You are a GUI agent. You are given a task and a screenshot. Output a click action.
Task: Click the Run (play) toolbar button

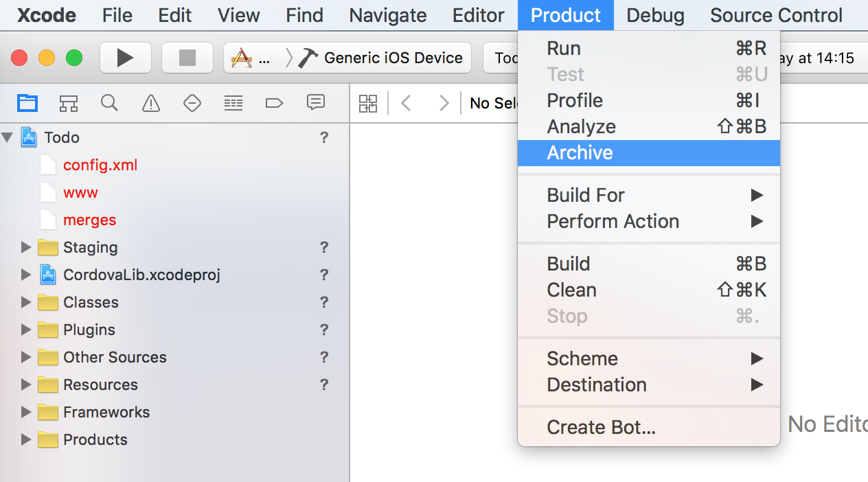click(125, 58)
